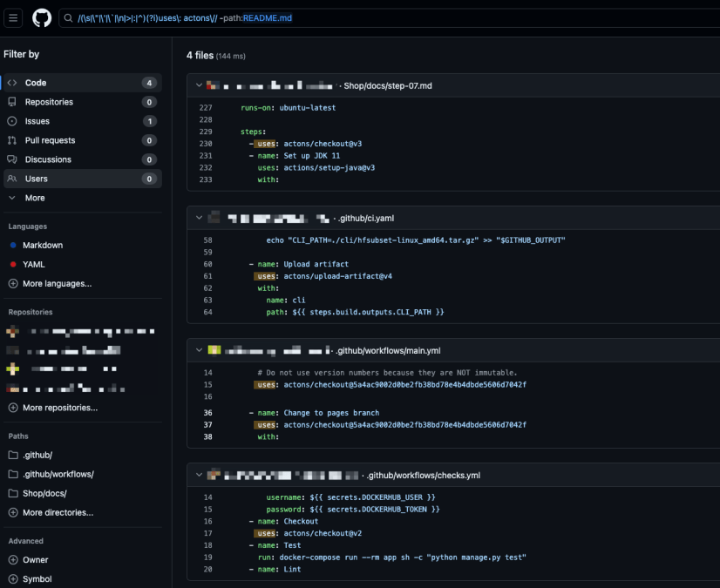Click folder icon next to .github/
Image resolution: width=720 pixels, height=588 pixels.
point(13,455)
